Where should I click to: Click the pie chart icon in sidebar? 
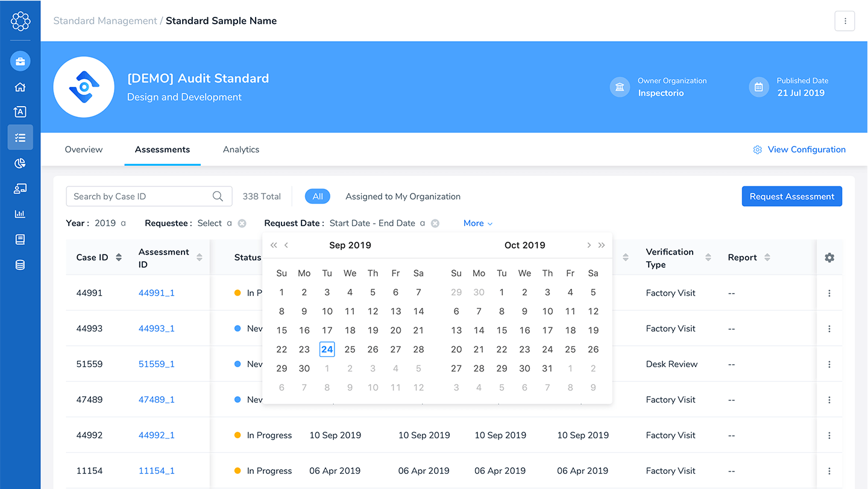(x=20, y=163)
